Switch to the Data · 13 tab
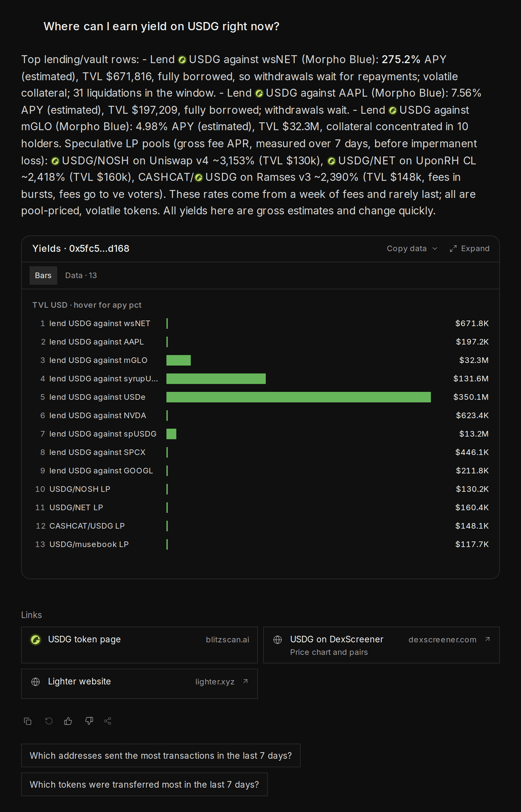Image resolution: width=521 pixels, height=812 pixels. click(x=81, y=275)
